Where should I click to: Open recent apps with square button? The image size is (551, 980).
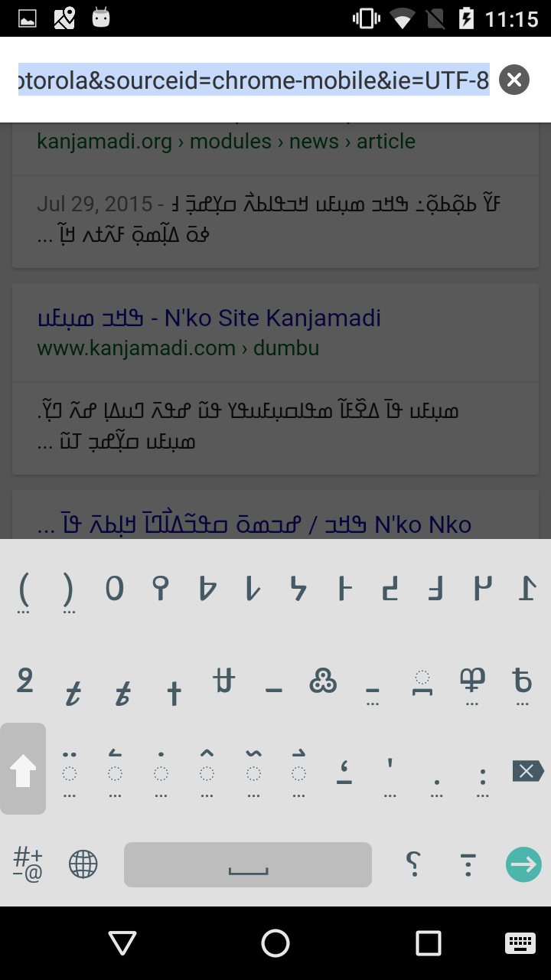coord(429,943)
